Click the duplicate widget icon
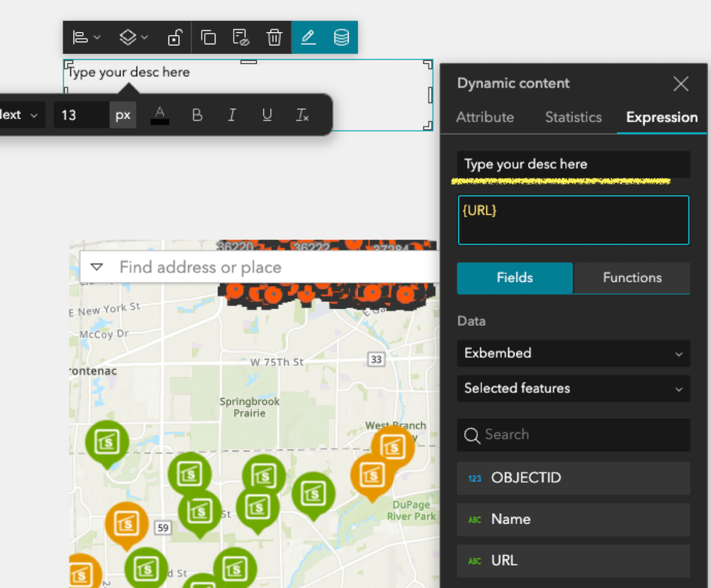Image resolution: width=711 pixels, height=588 pixels. click(x=208, y=37)
